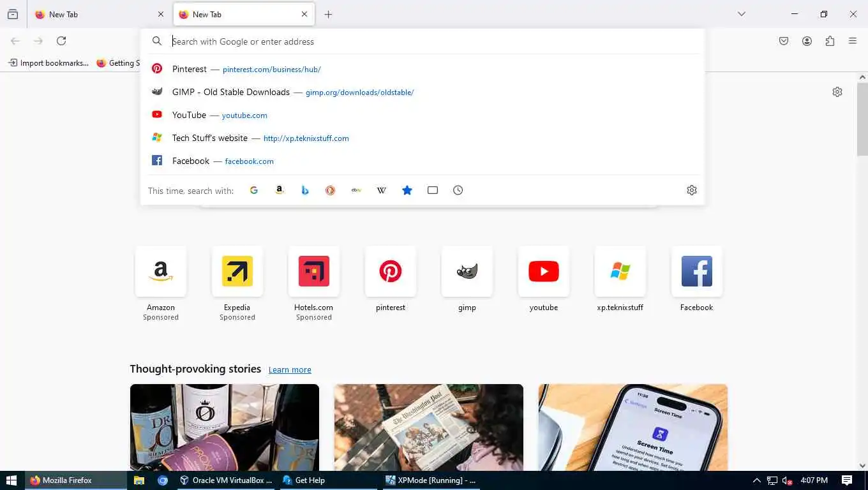Choose the GIMP Old Stable Downloads suggestion
This screenshot has height=490, width=868.
click(x=423, y=92)
